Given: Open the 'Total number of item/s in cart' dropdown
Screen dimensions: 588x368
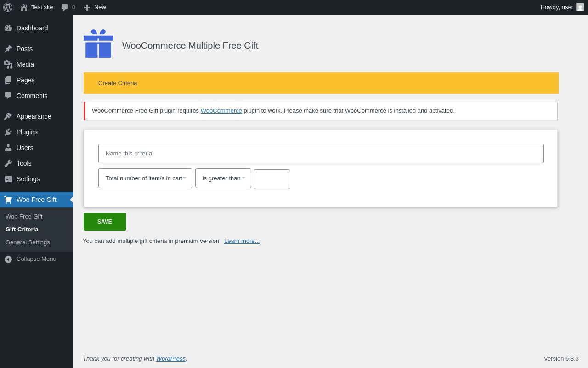Looking at the screenshot, I should pyautogui.click(x=145, y=178).
